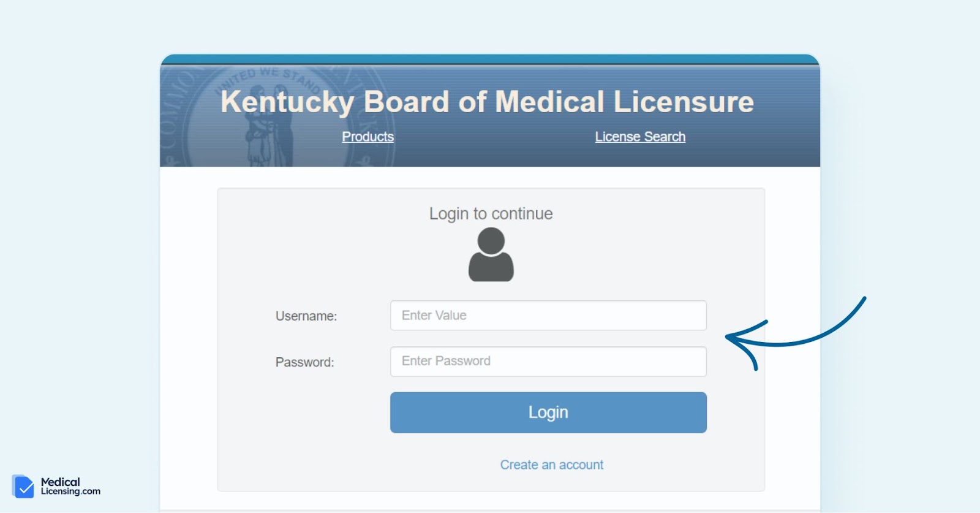Click the 'Kentucky Board of Medical Licensure' title
The height and width of the screenshot is (513, 980).
coord(487,102)
